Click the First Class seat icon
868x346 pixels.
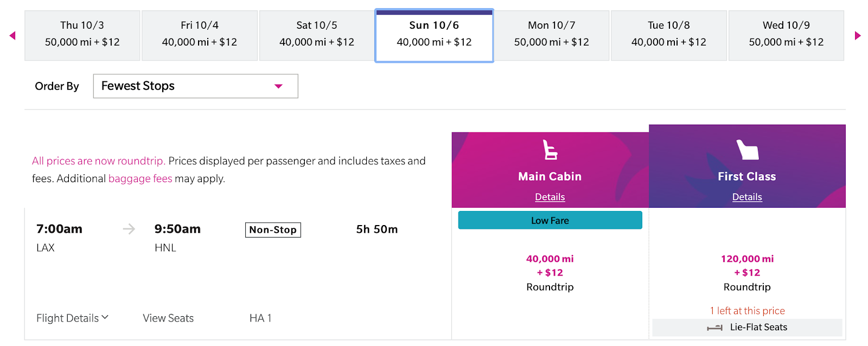pyautogui.click(x=747, y=150)
